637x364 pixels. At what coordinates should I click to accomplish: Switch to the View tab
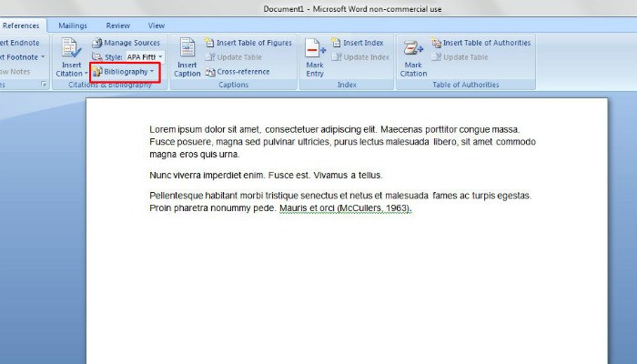[156, 25]
